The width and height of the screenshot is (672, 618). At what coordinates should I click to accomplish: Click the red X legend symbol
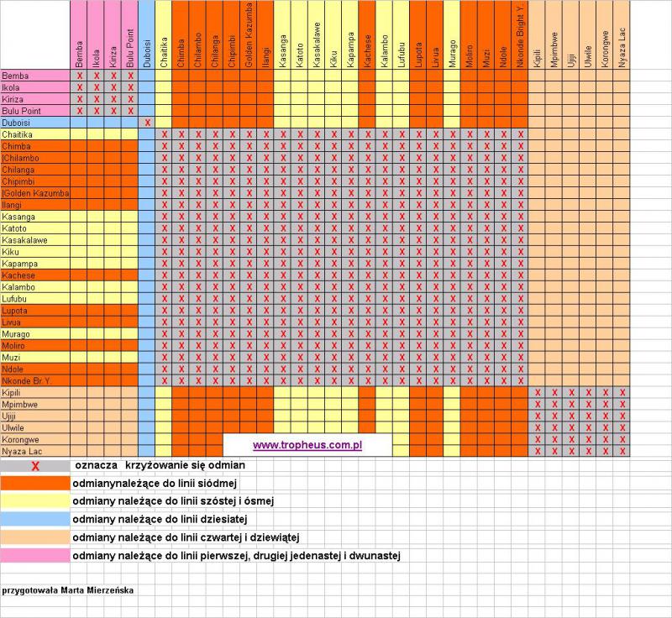34,465
